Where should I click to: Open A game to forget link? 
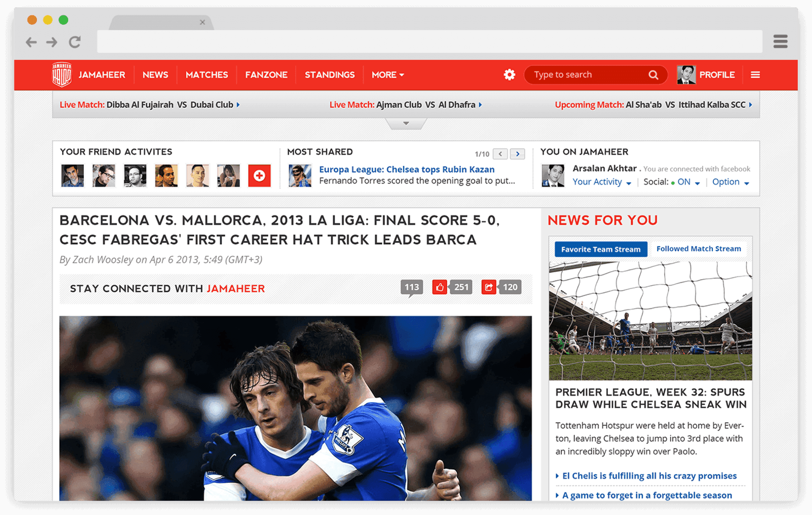click(x=647, y=495)
